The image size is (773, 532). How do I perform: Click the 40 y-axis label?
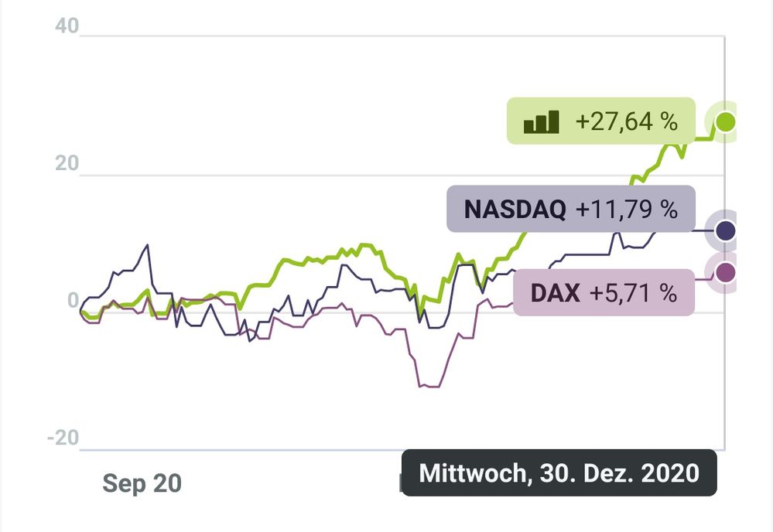pos(67,26)
